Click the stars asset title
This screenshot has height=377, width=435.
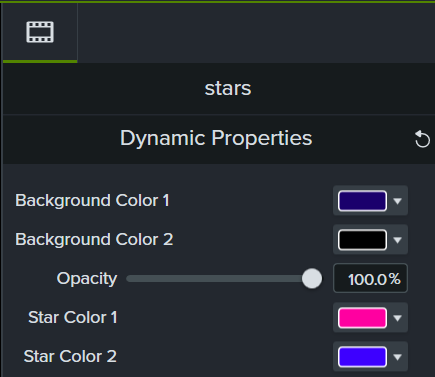click(228, 89)
